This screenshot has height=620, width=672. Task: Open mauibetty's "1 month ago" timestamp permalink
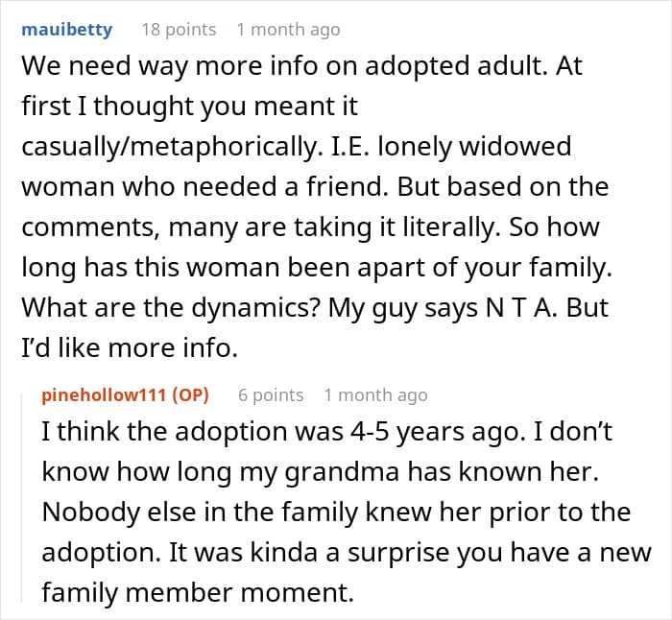click(x=288, y=29)
